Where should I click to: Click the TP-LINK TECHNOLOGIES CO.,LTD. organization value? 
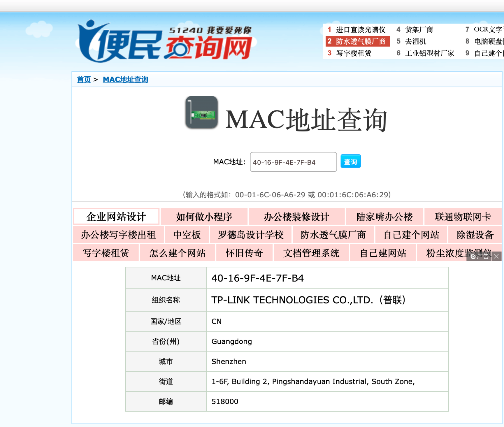308,300
